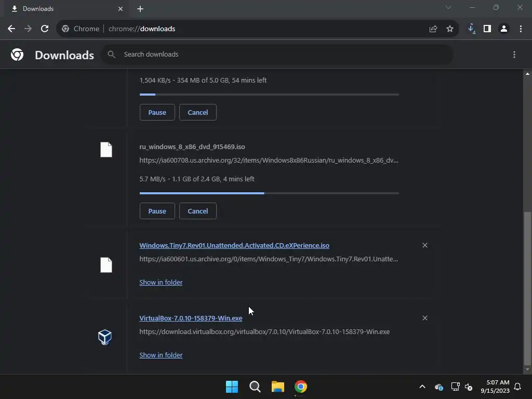Image resolution: width=532 pixels, height=399 pixels.
Task: Click the chrome://downloads address bar
Action: click(258, 29)
